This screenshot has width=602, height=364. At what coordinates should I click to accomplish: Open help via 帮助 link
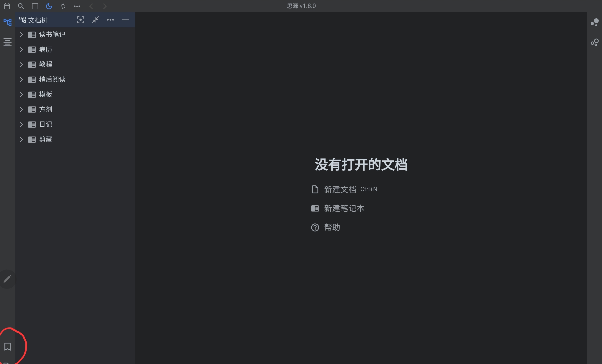332,227
